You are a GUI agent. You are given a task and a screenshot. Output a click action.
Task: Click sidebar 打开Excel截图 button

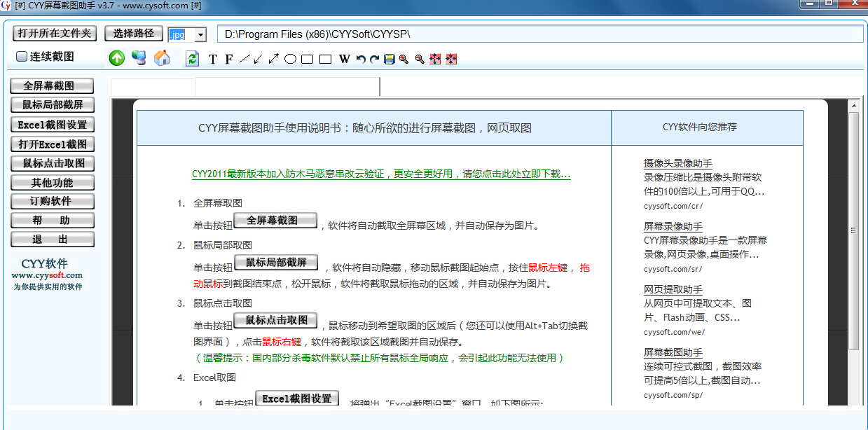[x=53, y=144]
